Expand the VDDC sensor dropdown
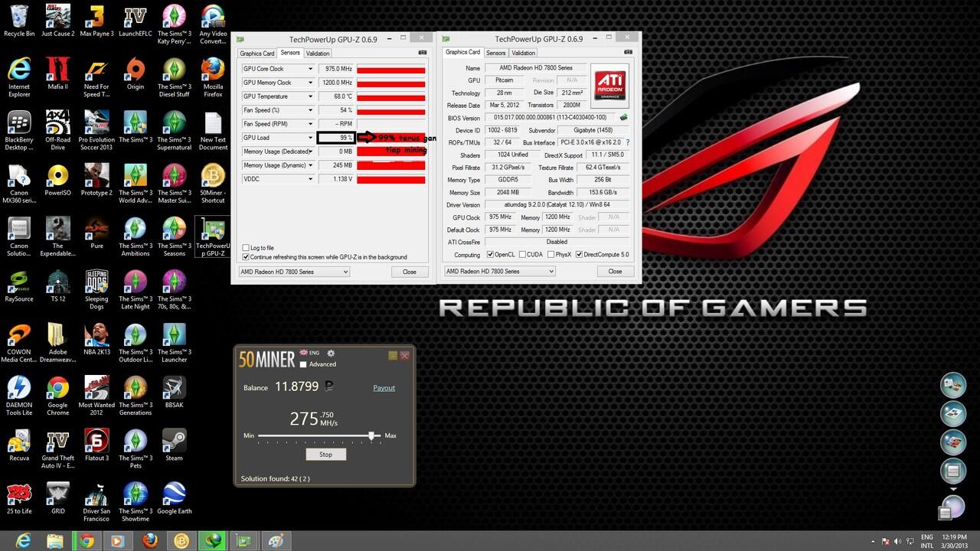 click(310, 179)
